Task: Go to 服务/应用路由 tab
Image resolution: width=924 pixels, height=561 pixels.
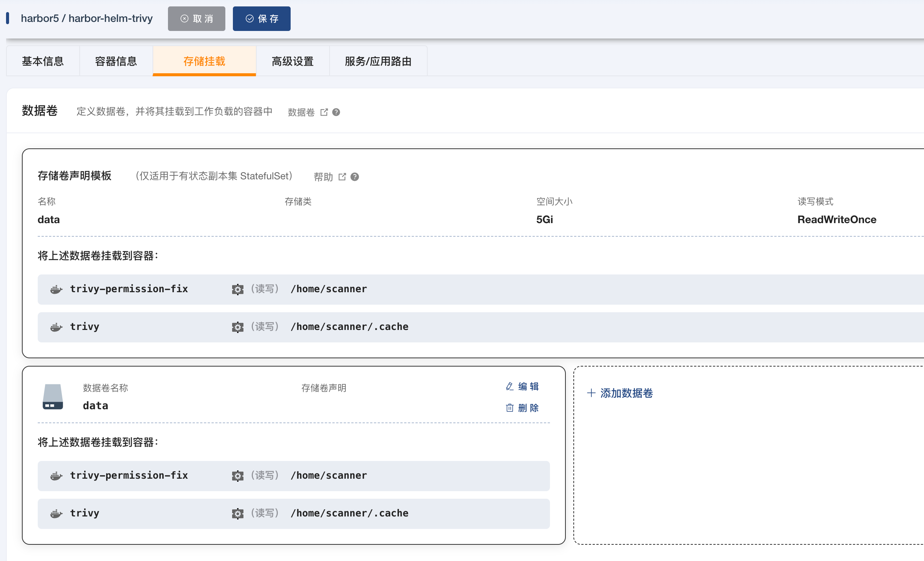Action: pos(378,61)
